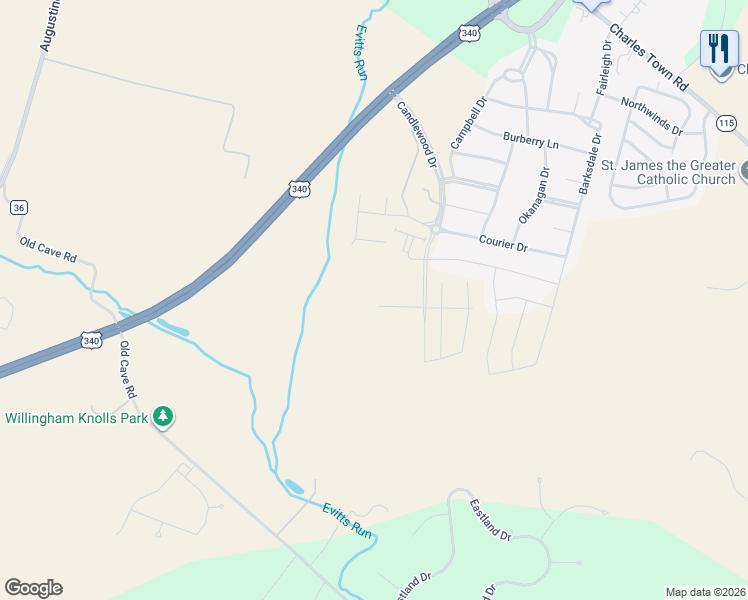
Task: Click the restaurant fork-and-knife marker
Action: tap(719, 48)
